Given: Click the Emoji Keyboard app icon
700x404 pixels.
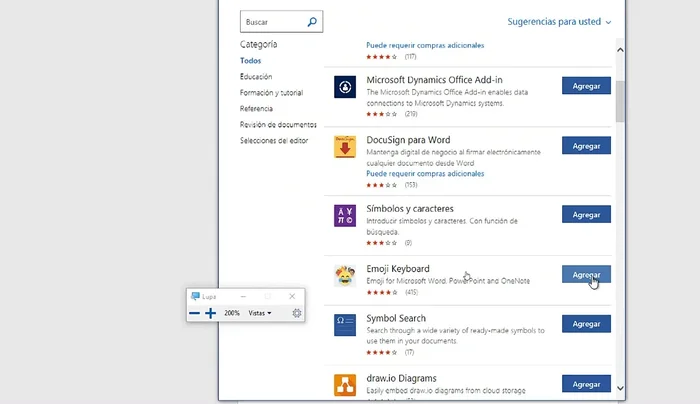Looking at the screenshot, I should coord(345,275).
